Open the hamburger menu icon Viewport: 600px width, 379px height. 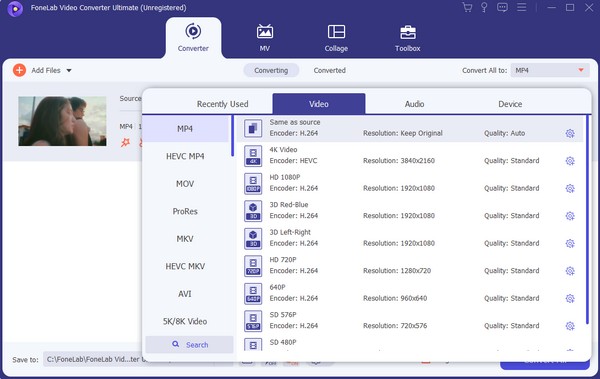[x=522, y=7]
